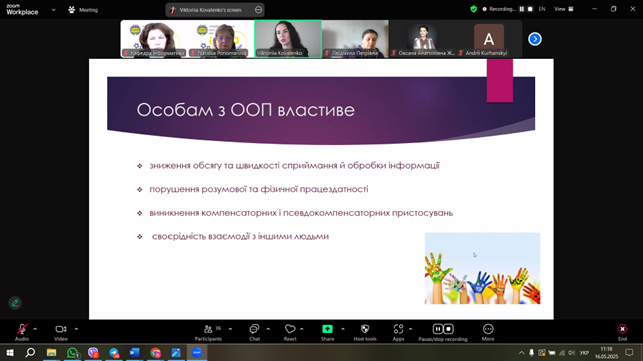Viewport: 643px width, 361px height.
Task: Open Microsoft Word from the taskbar
Action: [x=135, y=352]
